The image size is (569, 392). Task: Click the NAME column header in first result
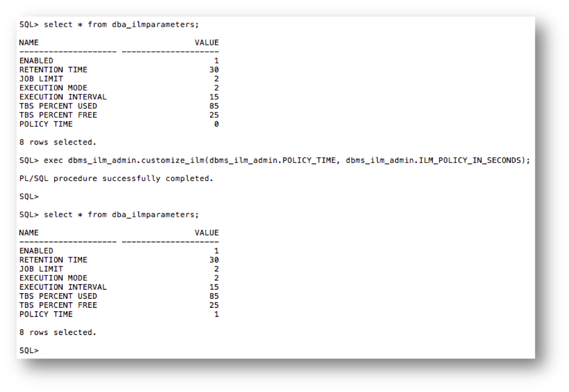pos(29,43)
